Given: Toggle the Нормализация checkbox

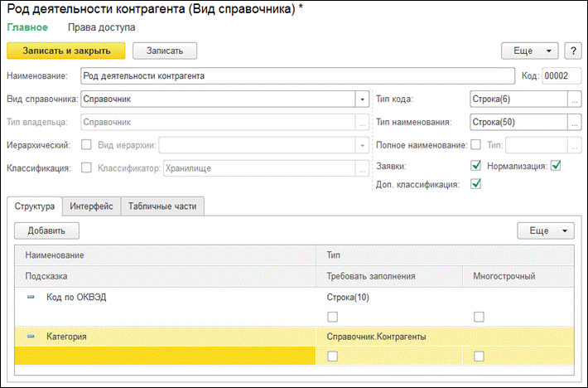Looking at the screenshot, I should (557, 165).
